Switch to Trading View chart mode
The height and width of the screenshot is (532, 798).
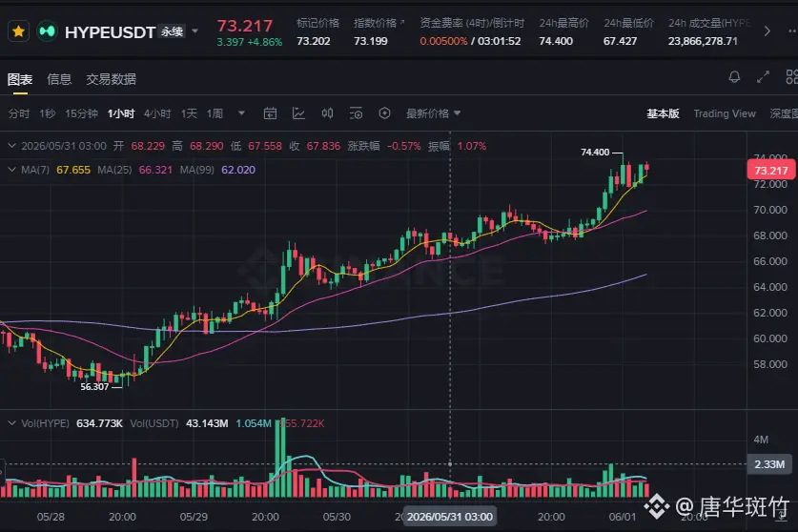[x=725, y=113]
